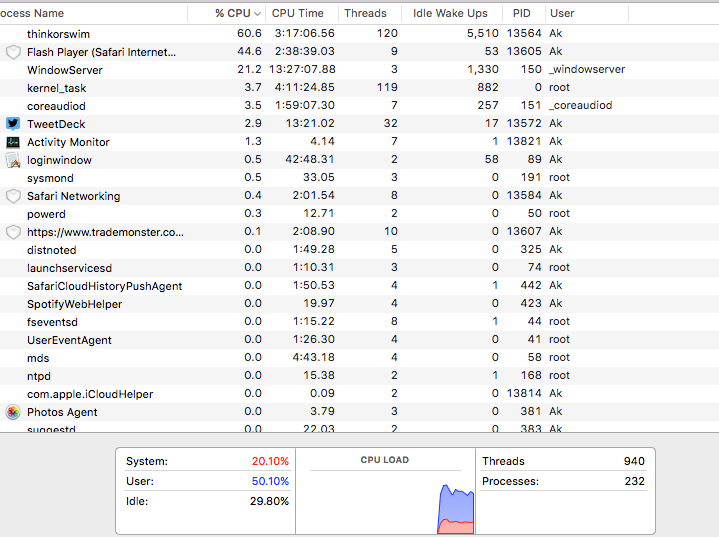The image size is (719, 537).
Task: Toggle sort order arrow on % CPU column
Action: [257, 14]
